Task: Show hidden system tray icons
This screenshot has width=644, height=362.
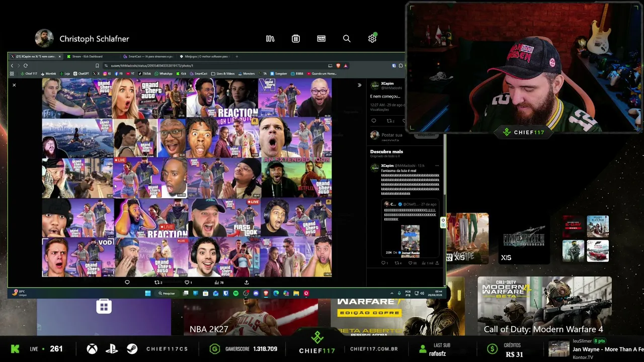Action: [x=392, y=293]
